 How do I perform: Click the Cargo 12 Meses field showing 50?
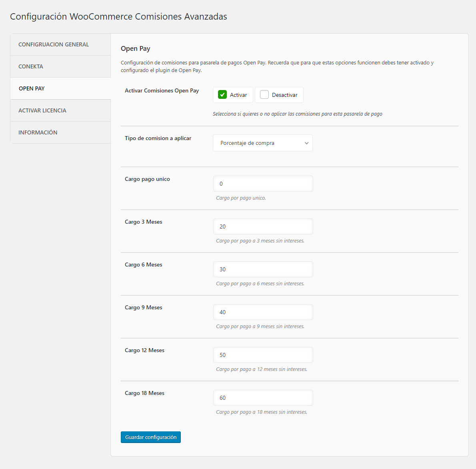(263, 355)
